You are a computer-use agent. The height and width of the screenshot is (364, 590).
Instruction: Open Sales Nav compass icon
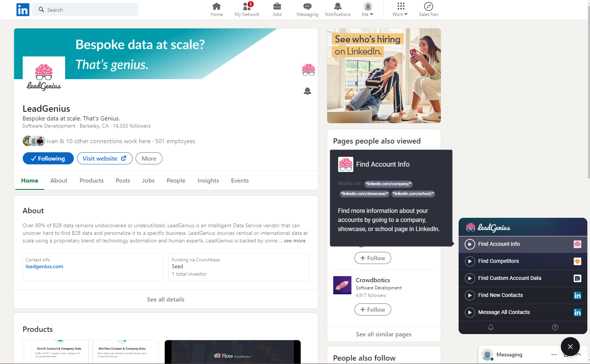(x=429, y=10)
